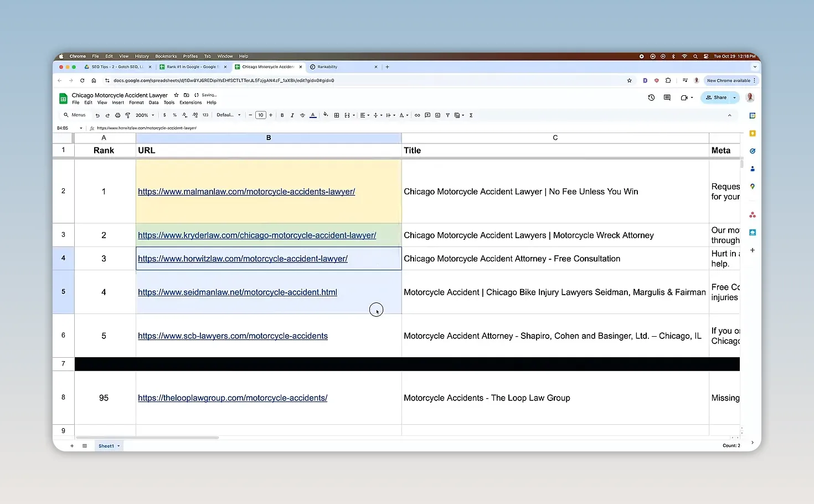
Task: Switch to the Rankability browser tab
Action: click(344, 67)
